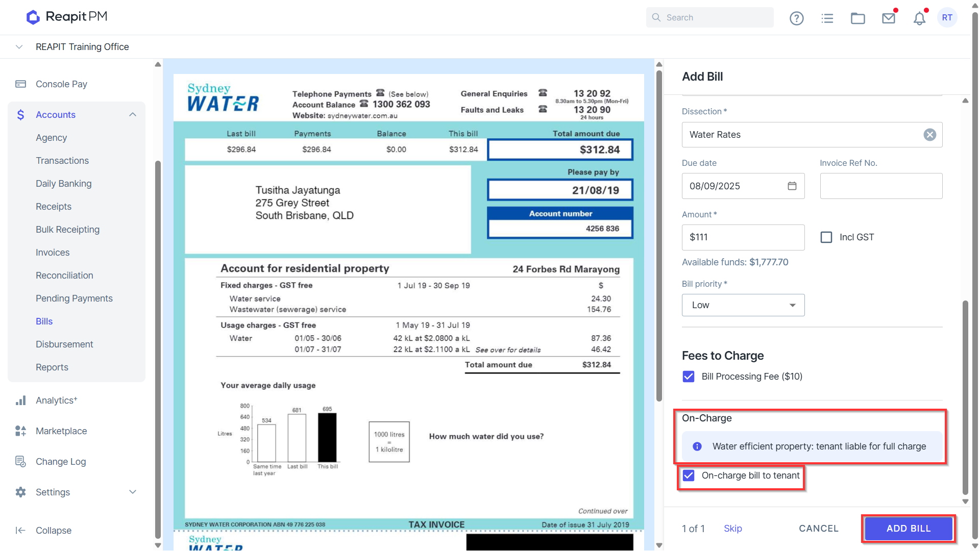This screenshot has height=551, width=980.
Task: Click the Accounts dollar sign icon
Action: (20, 115)
